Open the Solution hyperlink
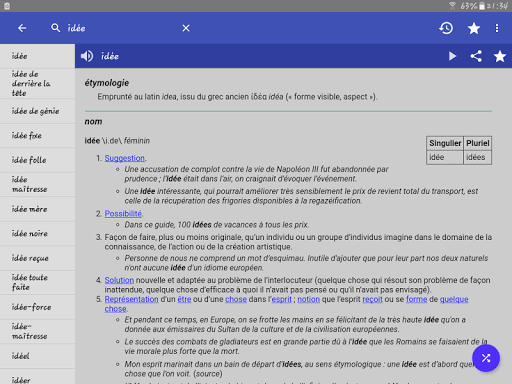 tap(119, 280)
